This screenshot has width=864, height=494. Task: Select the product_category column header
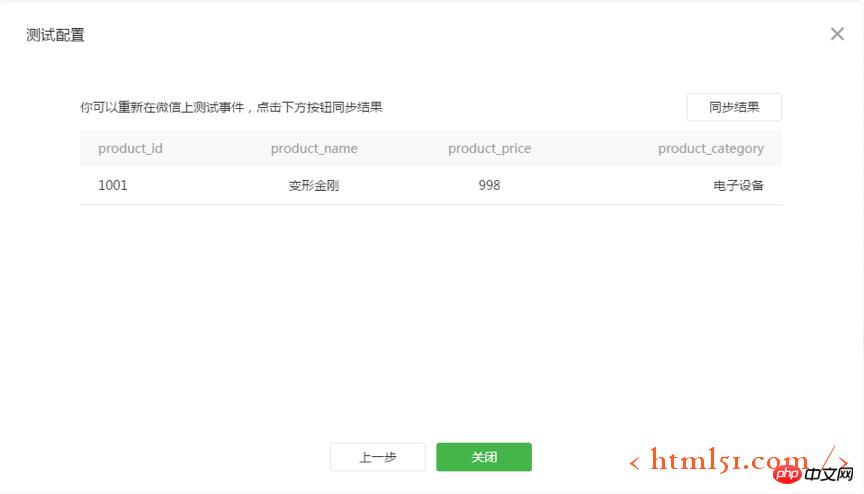click(710, 148)
